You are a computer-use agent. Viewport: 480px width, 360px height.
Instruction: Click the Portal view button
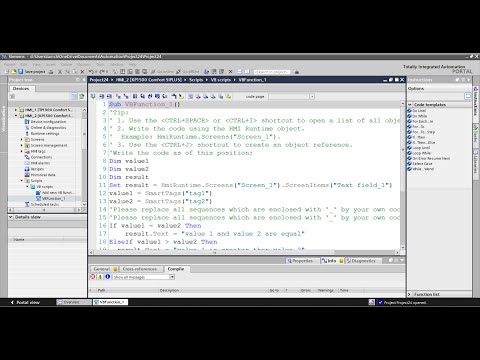click(25, 302)
